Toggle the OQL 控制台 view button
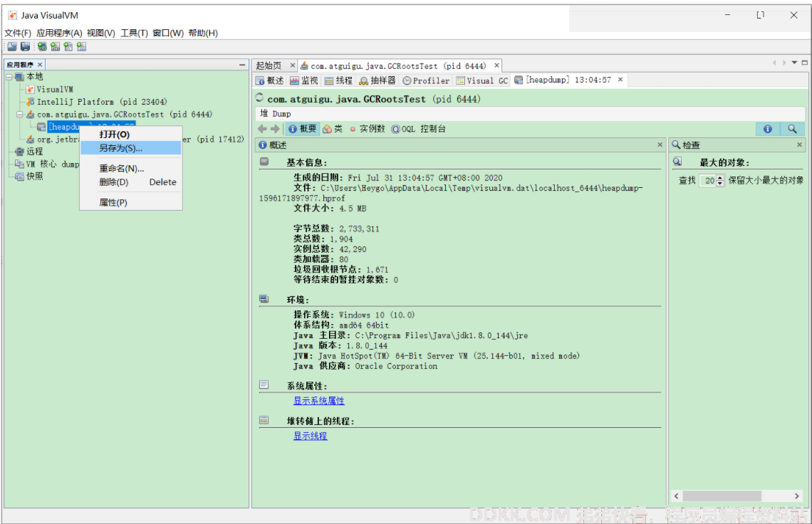Screen dimensions: 812x524 [x=418, y=129]
